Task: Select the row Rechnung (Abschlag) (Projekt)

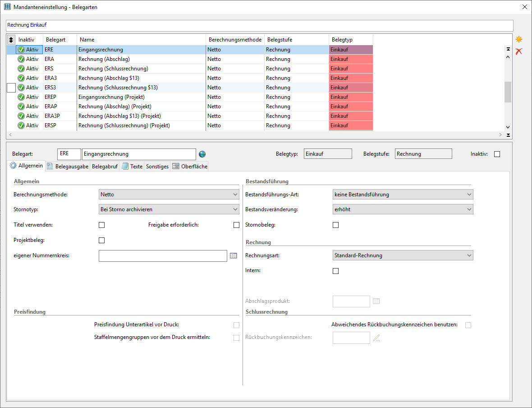Action: [x=190, y=107]
